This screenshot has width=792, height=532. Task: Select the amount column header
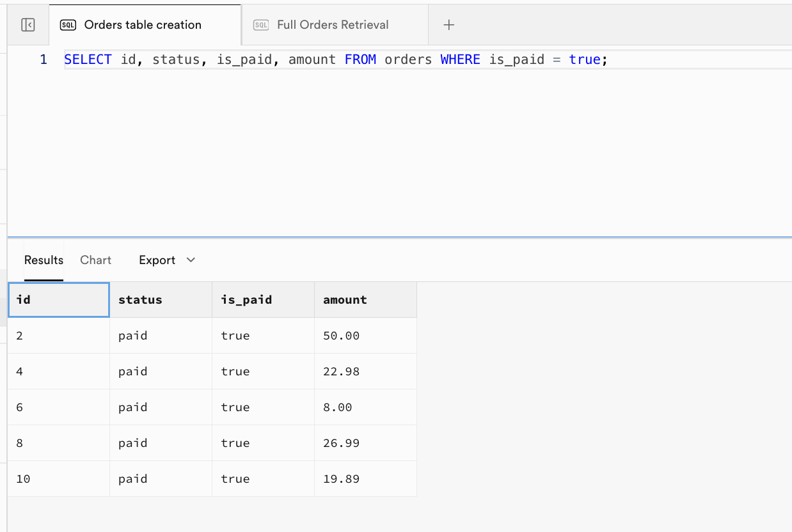pos(365,300)
